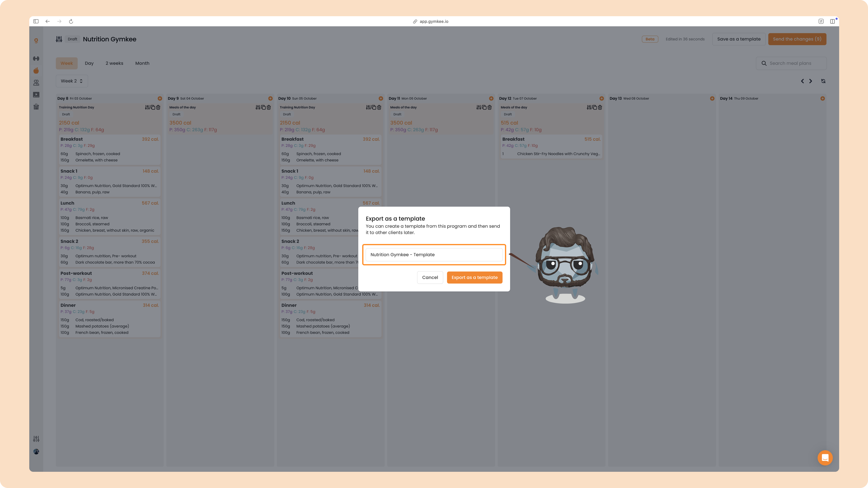This screenshot has width=868, height=488.
Task: Open the clients icon in sidebar
Action: 36,83
